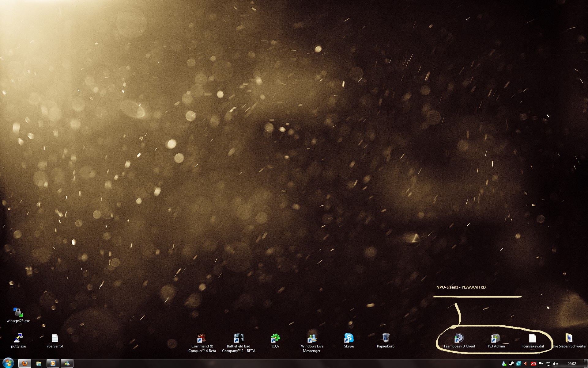Screen dimensions: 588x368
Task: Click the Windows Media Player taskbar button
Action: click(x=53, y=363)
